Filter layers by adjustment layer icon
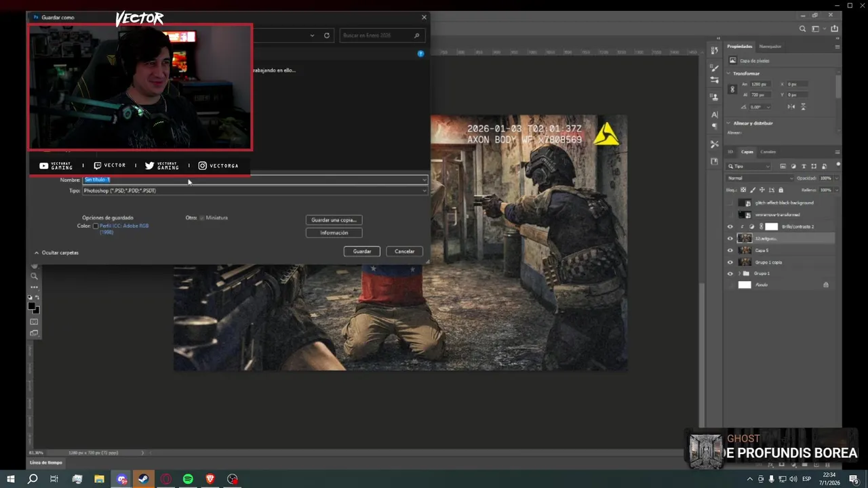The width and height of the screenshot is (868, 488). click(x=793, y=166)
